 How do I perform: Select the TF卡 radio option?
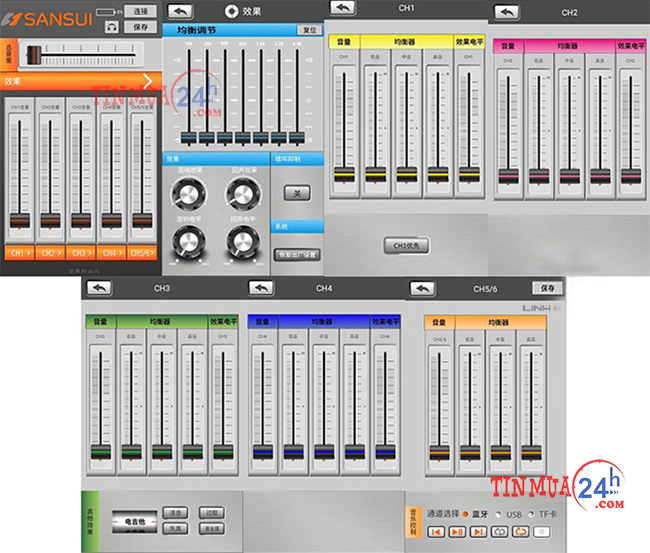[x=531, y=513]
